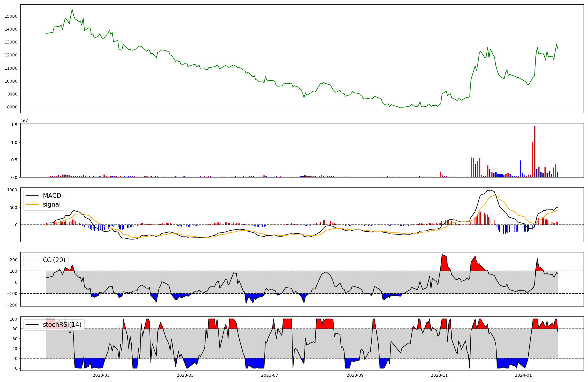Click the 2024-01 x-axis tick label
Image resolution: width=588 pixels, height=382 pixels.
point(524,375)
